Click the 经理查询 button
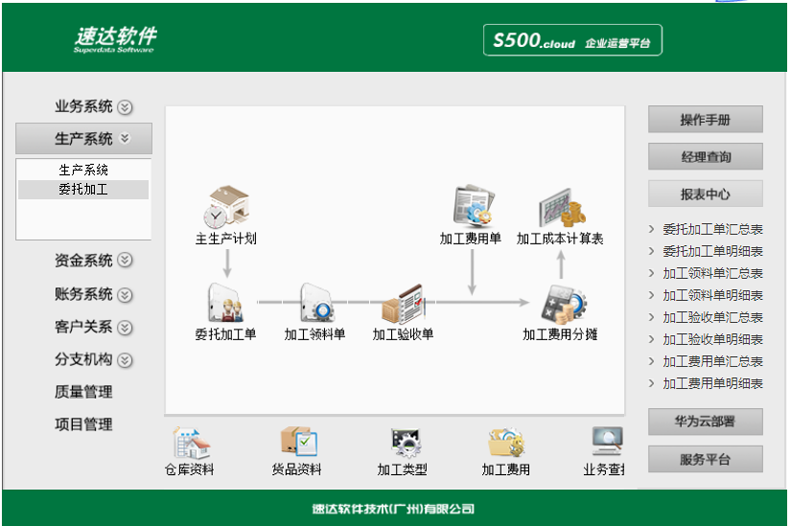Image resolution: width=790 pixels, height=526 pixels. (x=705, y=157)
